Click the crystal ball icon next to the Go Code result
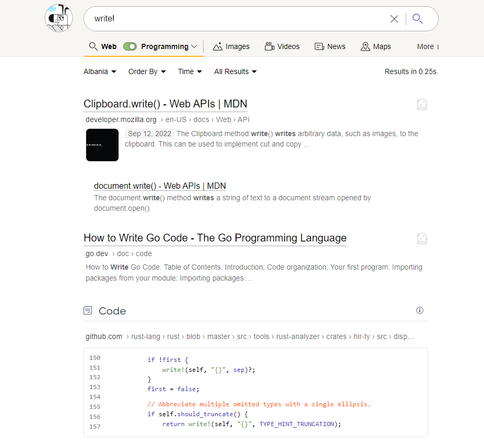The width and height of the screenshot is (484, 448). (x=421, y=238)
